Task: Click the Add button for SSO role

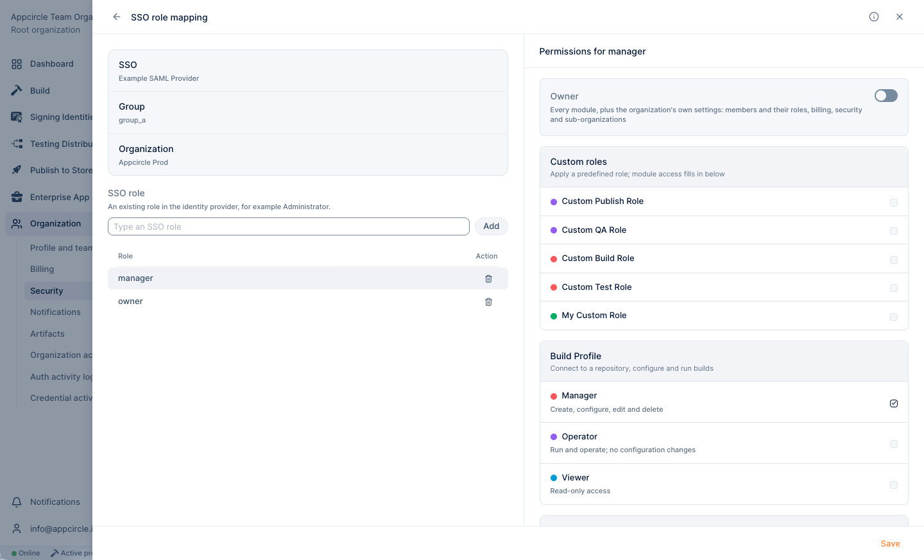Action: [492, 226]
